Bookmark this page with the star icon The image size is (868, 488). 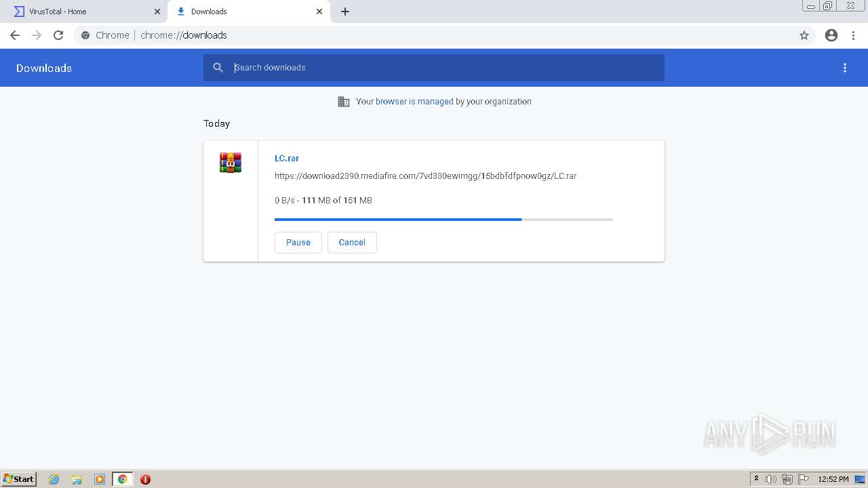(x=804, y=35)
